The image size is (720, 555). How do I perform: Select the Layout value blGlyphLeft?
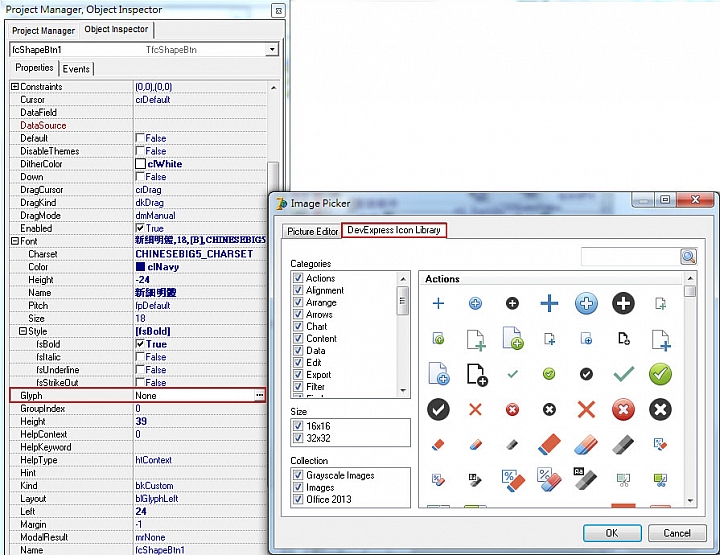coord(157,498)
